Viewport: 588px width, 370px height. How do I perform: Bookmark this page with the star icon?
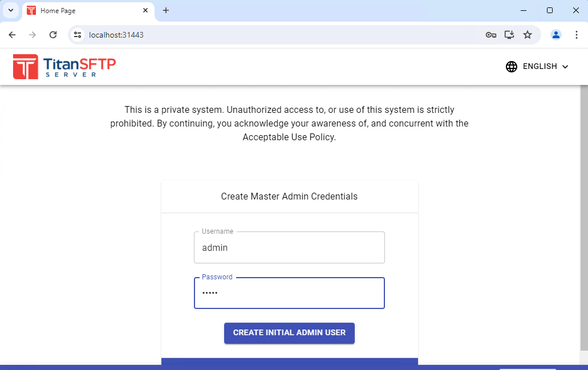click(528, 35)
